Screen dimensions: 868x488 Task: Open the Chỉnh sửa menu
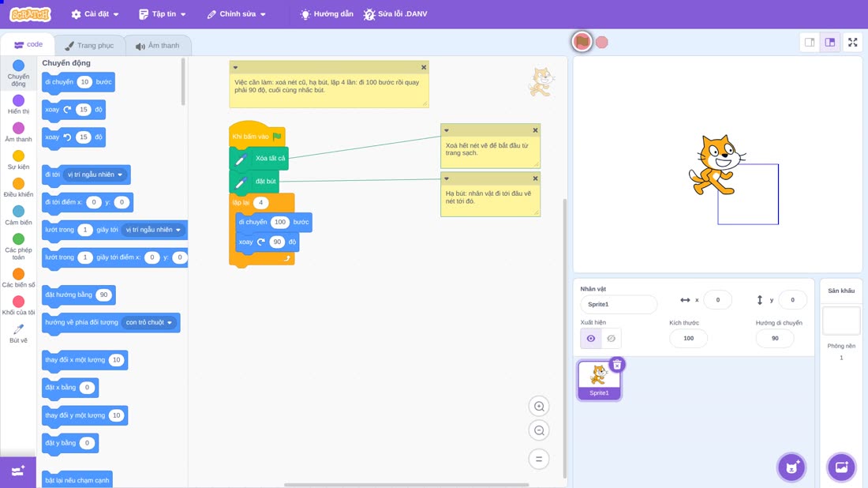[237, 14]
